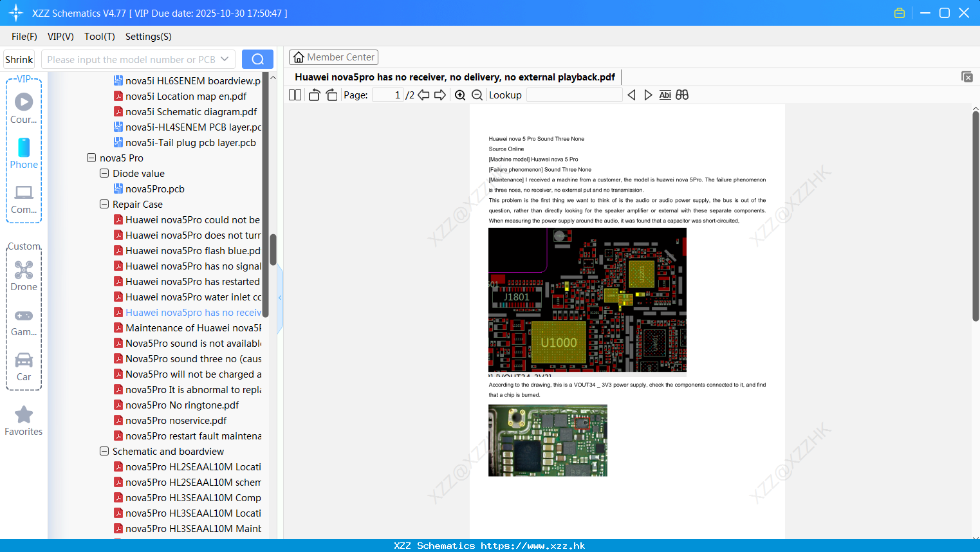980x552 pixels.
Task: Rotate page counterclockwise icon
Action: (314, 95)
